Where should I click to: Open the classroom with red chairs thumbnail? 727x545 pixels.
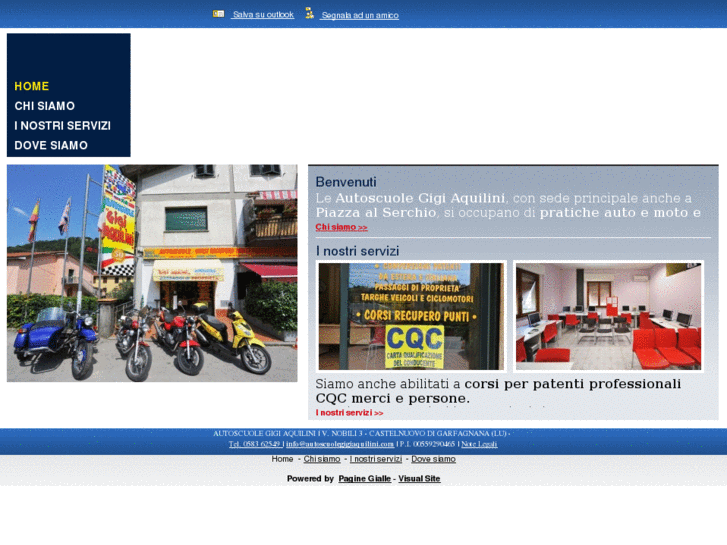[x=608, y=316]
